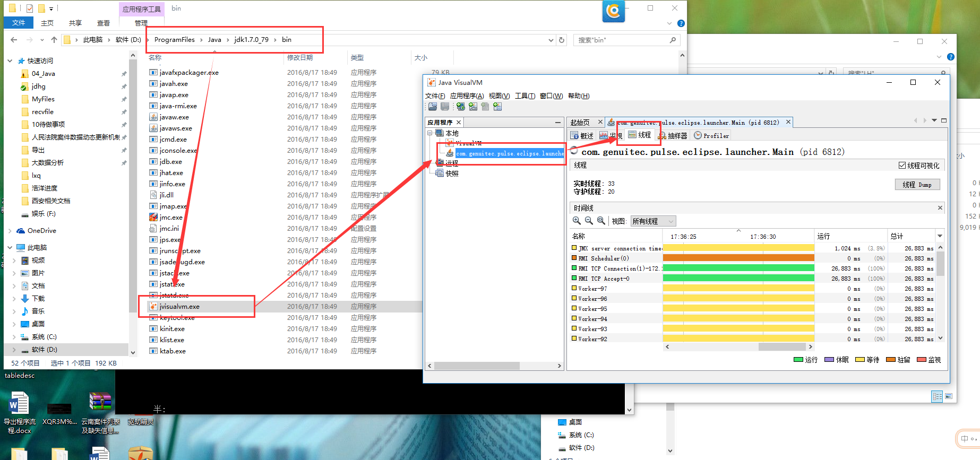Click the Up arrow in Explorer navigation
This screenshot has width=980, height=460.
tap(54, 40)
